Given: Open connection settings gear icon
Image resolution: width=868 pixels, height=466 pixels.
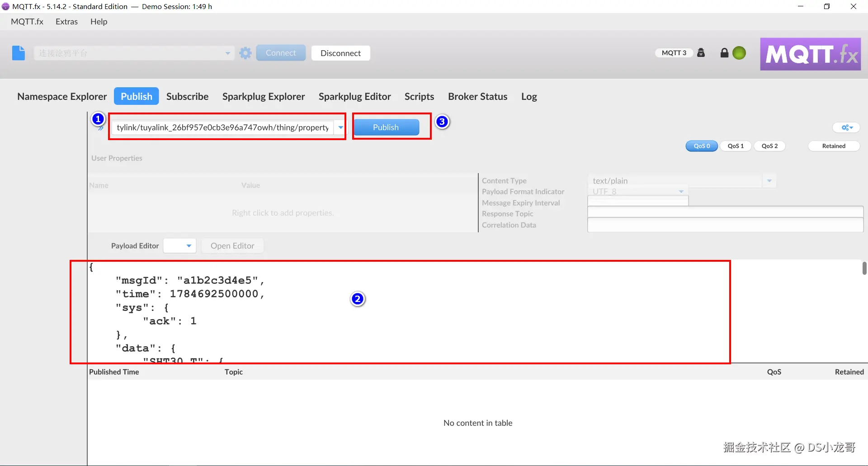Looking at the screenshot, I should point(245,53).
